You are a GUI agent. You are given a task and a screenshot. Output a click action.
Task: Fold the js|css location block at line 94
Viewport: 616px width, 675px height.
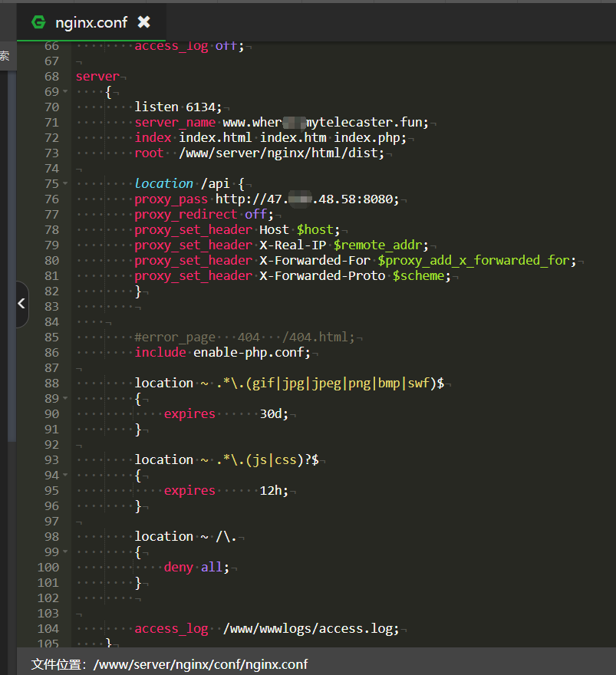pos(65,475)
